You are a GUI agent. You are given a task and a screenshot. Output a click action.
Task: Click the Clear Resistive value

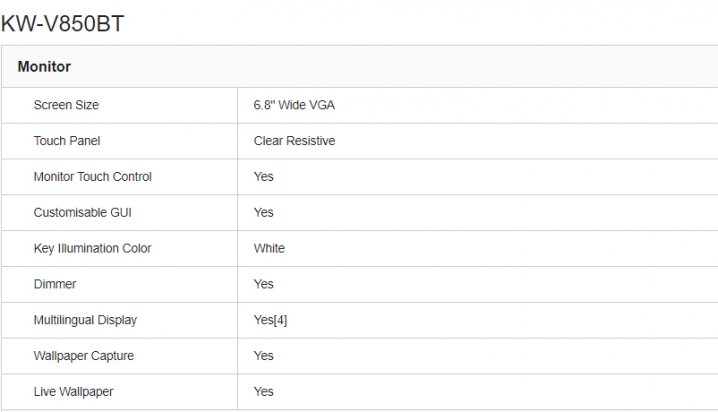coord(294,141)
